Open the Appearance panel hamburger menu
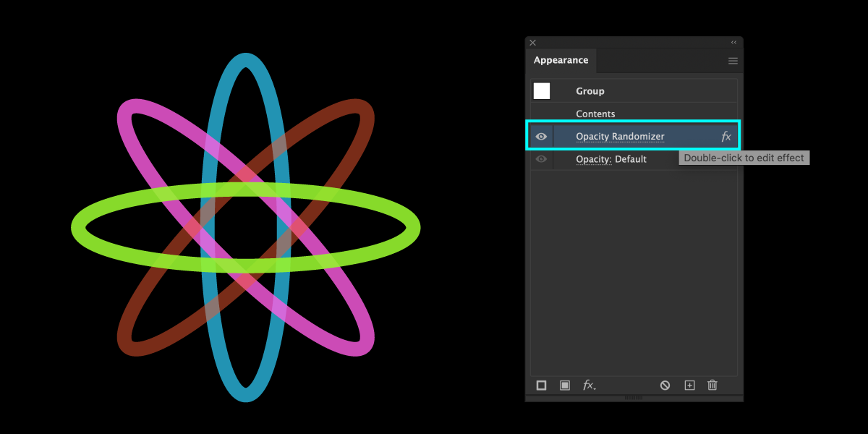This screenshot has height=434, width=868. (733, 61)
